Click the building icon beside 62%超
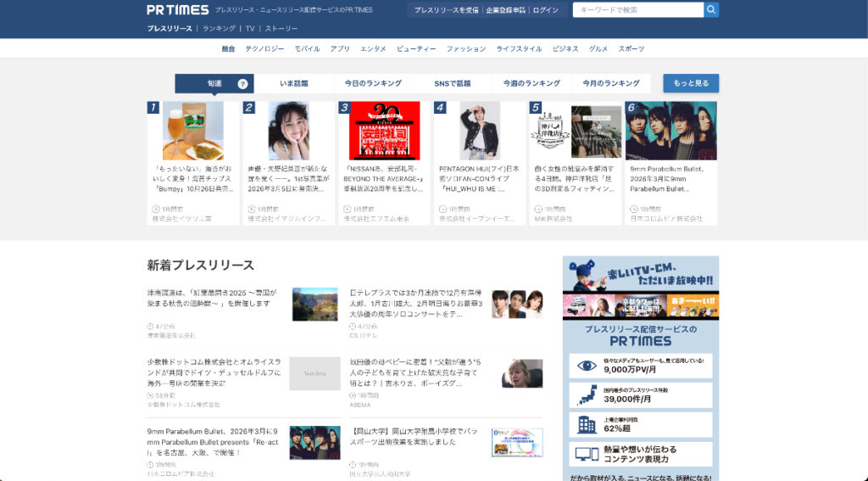This screenshot has width=868, height=481. [587, 425]
